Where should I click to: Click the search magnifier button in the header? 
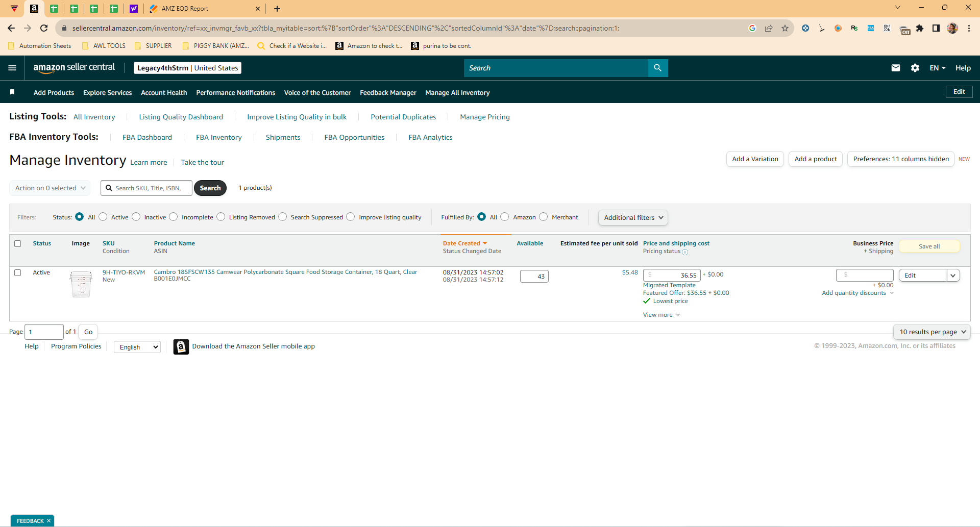[x=657, y=68]
